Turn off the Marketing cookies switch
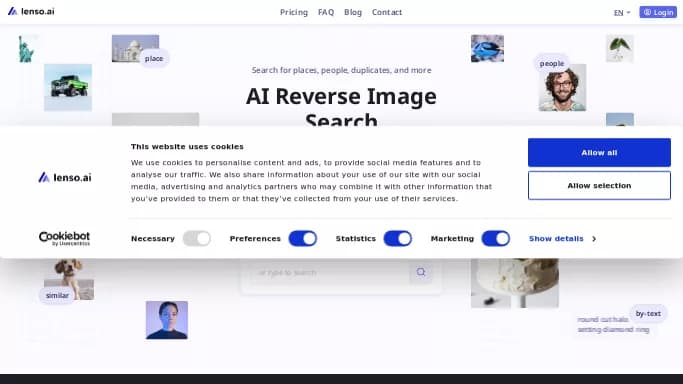The image size is (683, 384). 496,239
